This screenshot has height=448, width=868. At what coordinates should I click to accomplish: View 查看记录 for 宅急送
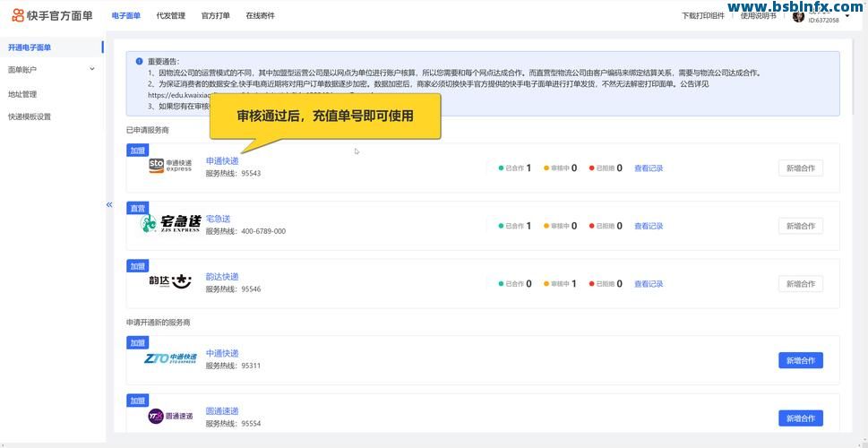tap(649, 226)
